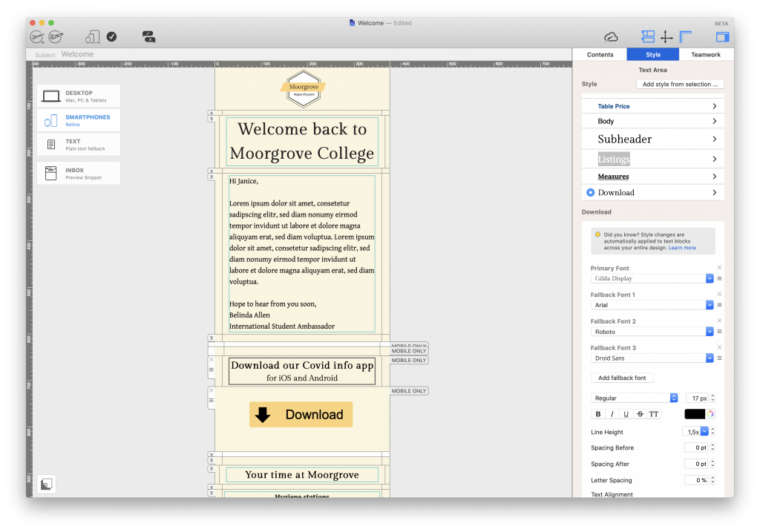Click the reorder handle beside Roboto
This screenshot has width=760, height=532.
click(719, 332)
